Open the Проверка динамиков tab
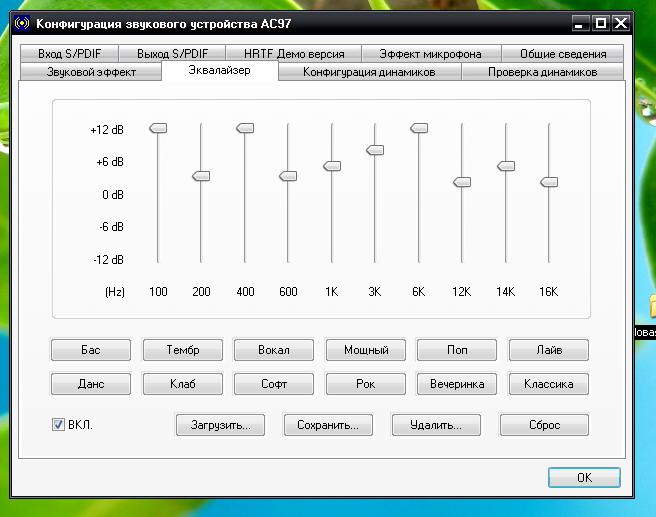This screenshot has height=517, width=656. click(x=542, y=72)
